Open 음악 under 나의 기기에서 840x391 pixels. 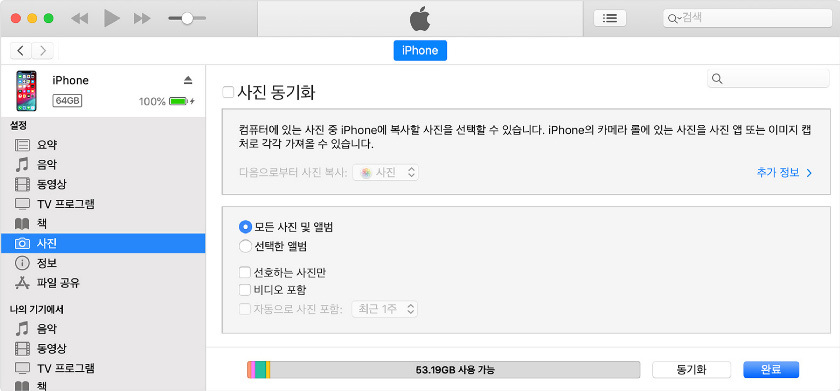103,328
